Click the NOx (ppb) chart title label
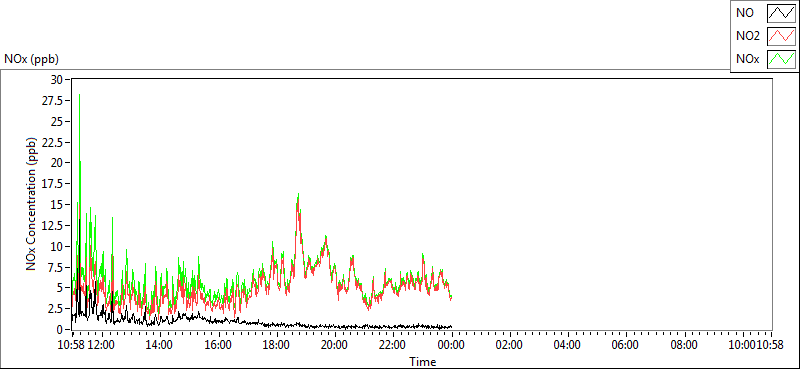This screenshot has width=800, height=369. (32, 59)
